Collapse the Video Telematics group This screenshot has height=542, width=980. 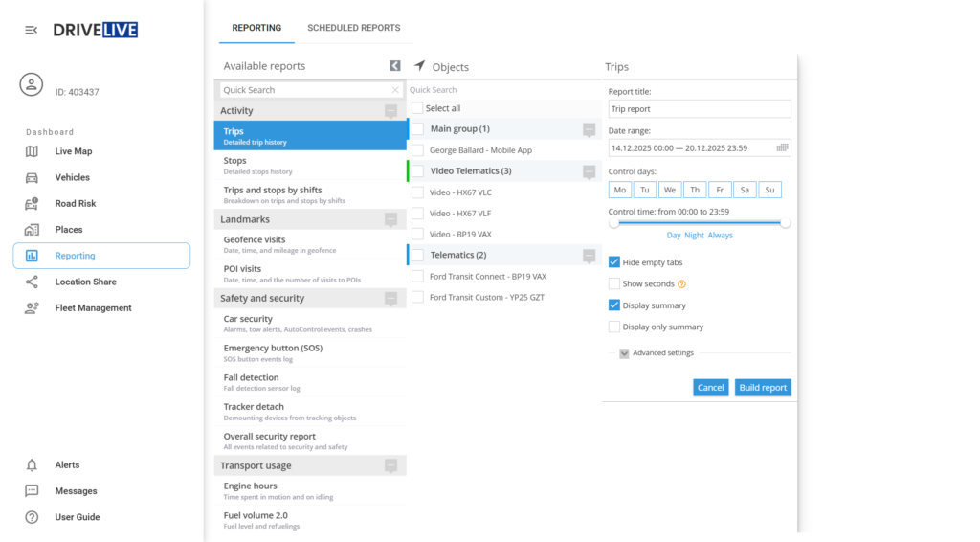coord(589,171)
